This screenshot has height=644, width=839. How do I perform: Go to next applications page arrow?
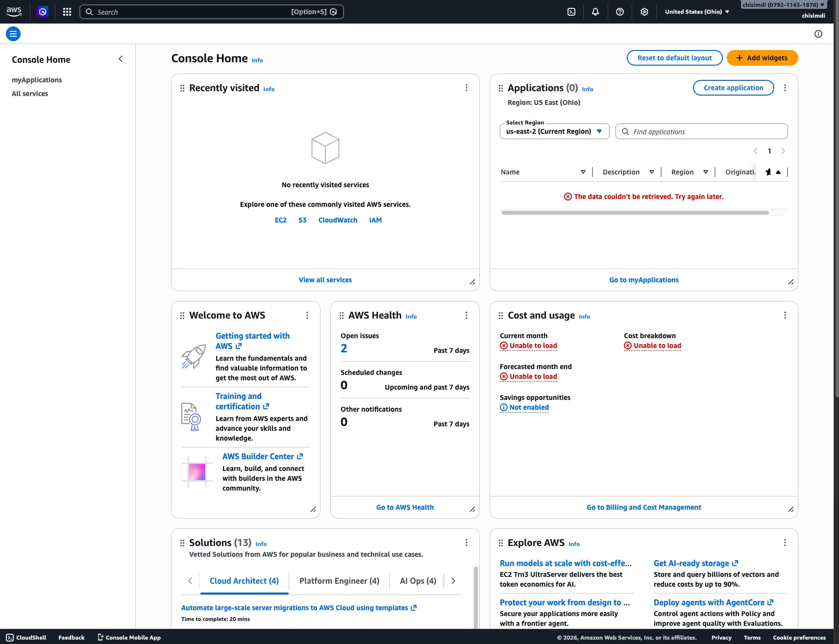[783, 151]
